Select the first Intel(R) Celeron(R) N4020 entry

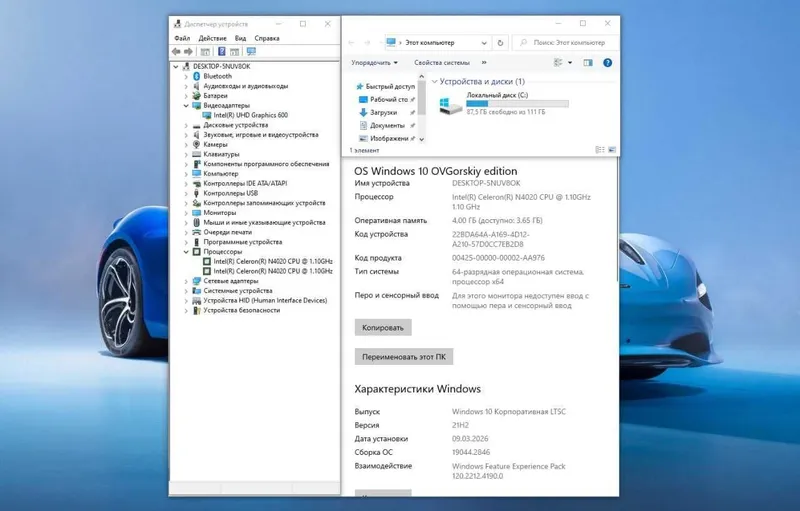pyautogui.click(x=268, y=262)
